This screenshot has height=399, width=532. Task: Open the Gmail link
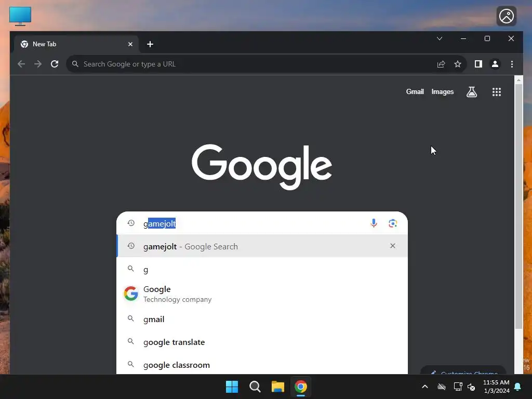point(415,91)
